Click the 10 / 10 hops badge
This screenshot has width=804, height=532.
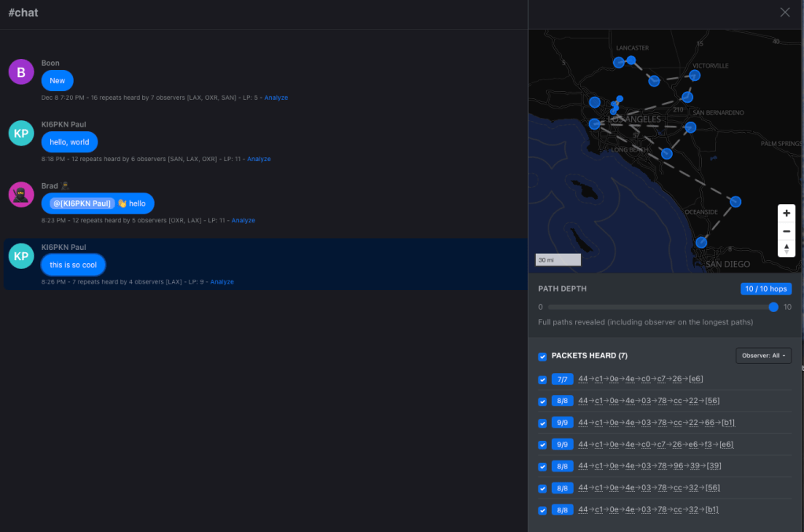(765, 289)
